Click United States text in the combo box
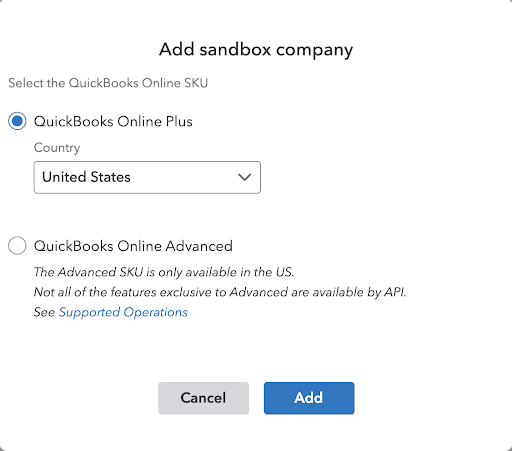Viewport: 512px width, 451px height. click(x=86, y=177)
